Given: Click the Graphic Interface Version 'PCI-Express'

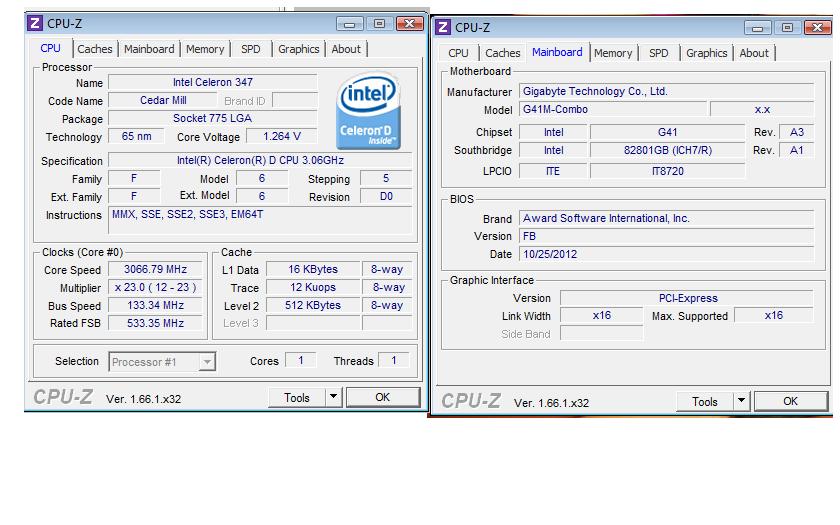Looking at the screenshot, I should point(687,298).
